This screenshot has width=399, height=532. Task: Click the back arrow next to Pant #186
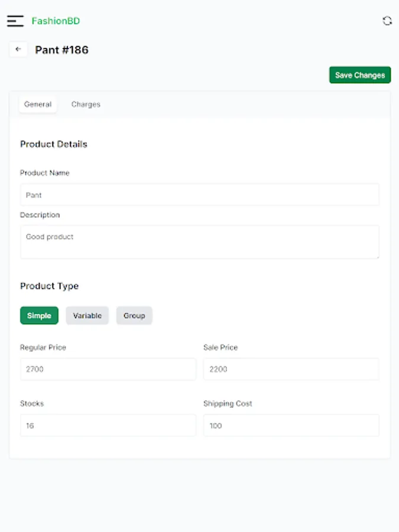(x=18, y=49)
